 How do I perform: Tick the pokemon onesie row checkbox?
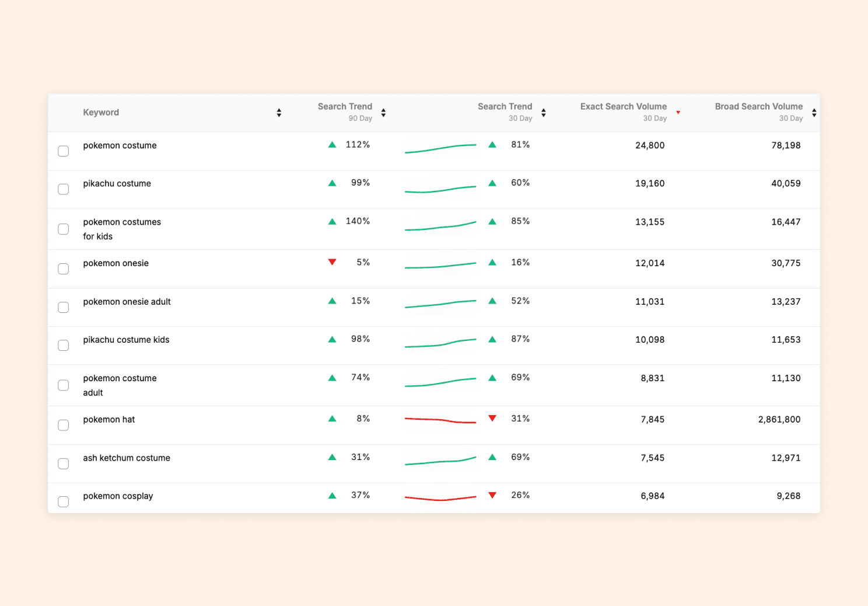tap(64, 269)
